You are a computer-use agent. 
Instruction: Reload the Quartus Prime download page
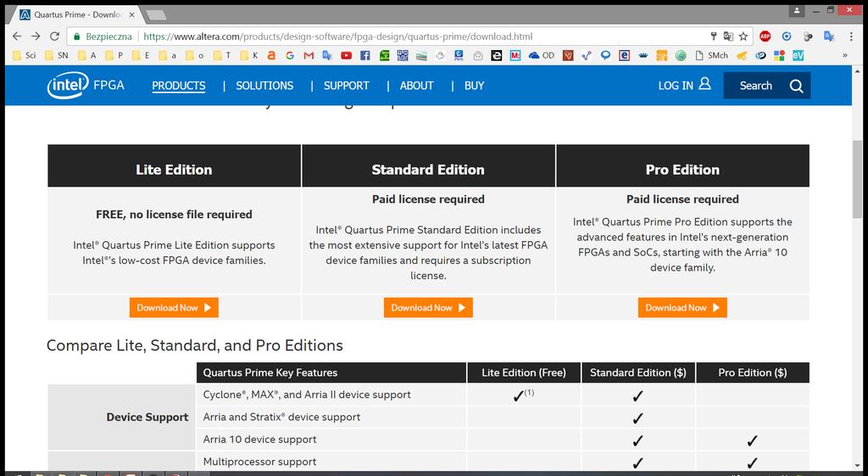pyautogui.click(x=54, y=36)
